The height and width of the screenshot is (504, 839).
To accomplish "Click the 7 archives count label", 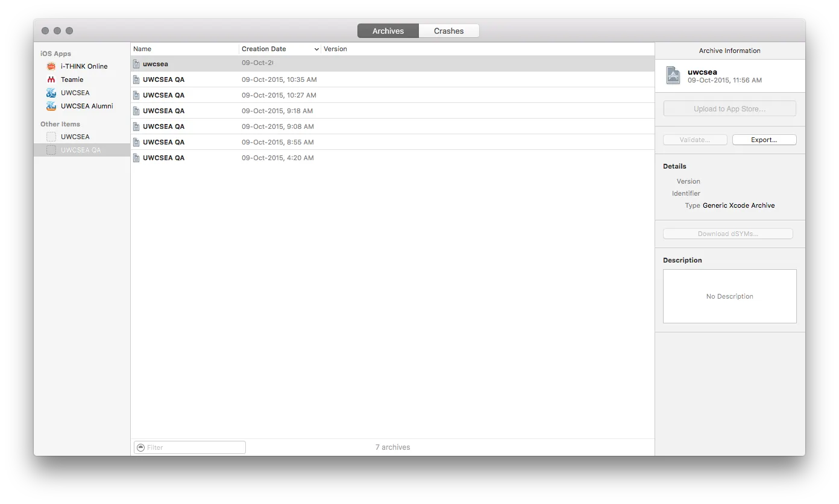I will click(x=392, y=447).
